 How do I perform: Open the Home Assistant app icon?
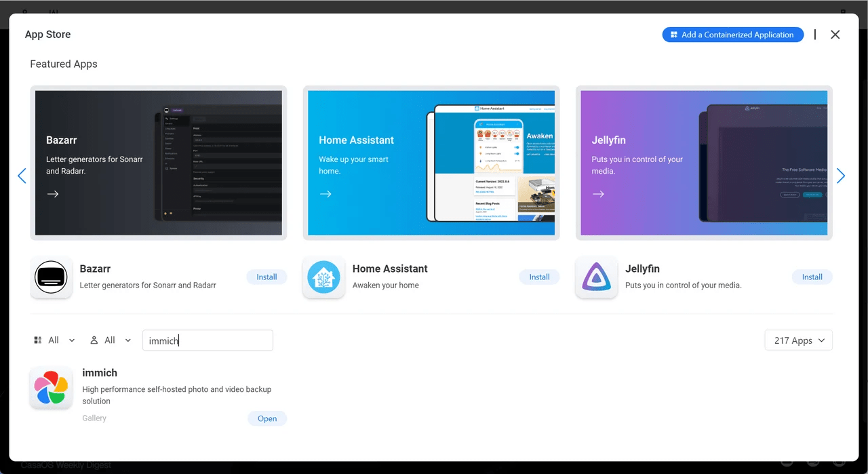pos(324,277)
